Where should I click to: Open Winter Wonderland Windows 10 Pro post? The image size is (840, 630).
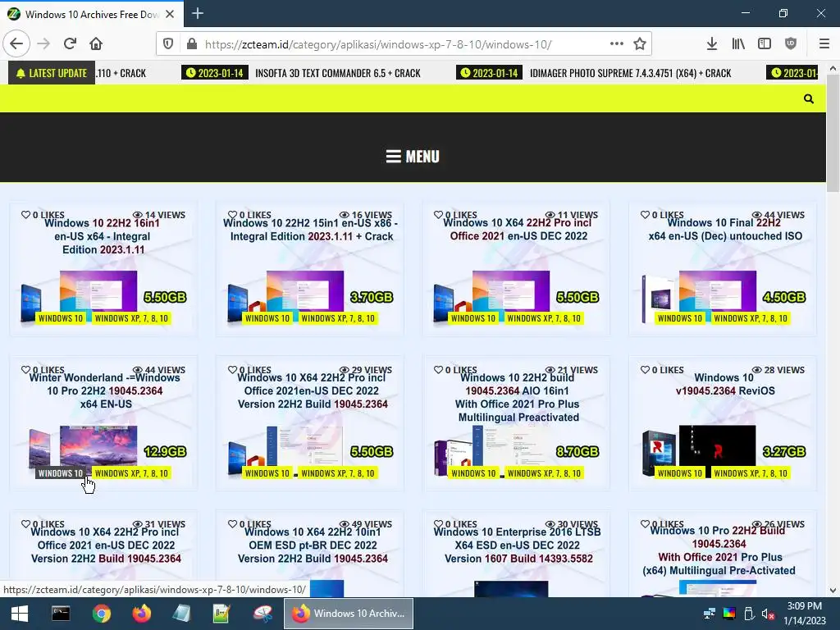tap(105, 390)
